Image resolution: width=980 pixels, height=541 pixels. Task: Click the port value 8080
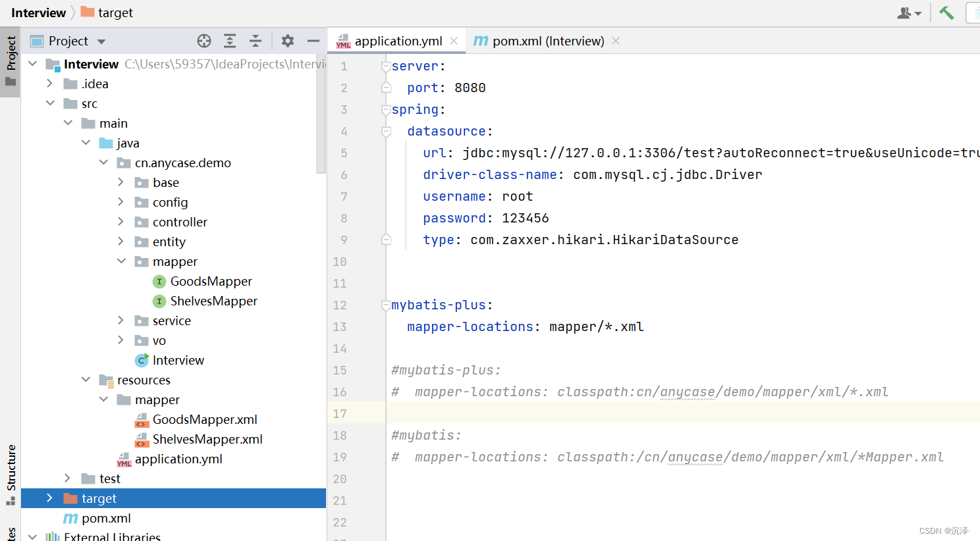pyautogui.click(x=470, y=88)
